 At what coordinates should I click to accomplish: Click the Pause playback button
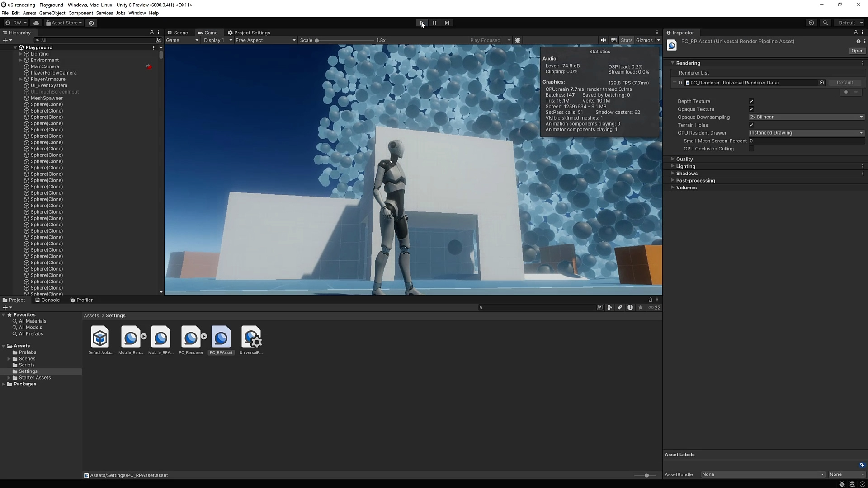tap(434, 23)
